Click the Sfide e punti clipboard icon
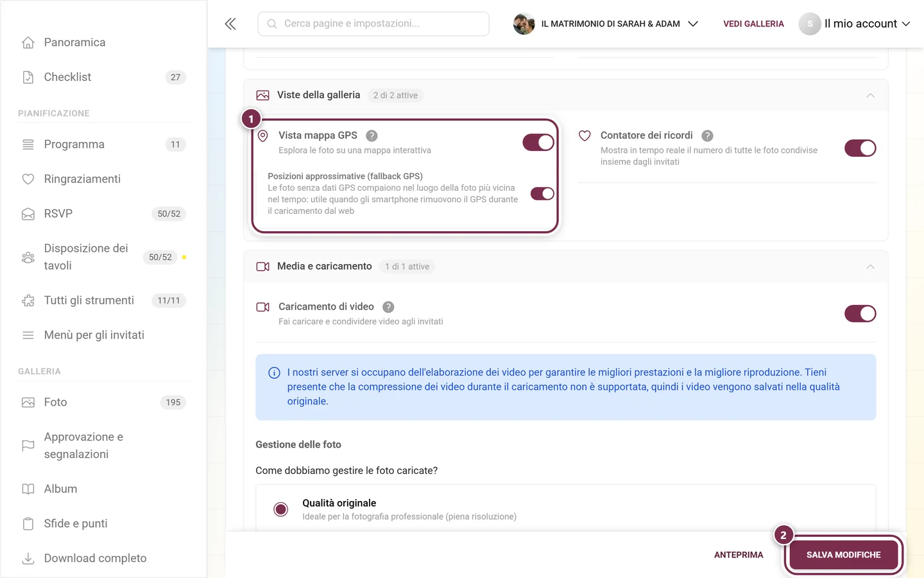This screenshot has height=578, width=924. 28,524
